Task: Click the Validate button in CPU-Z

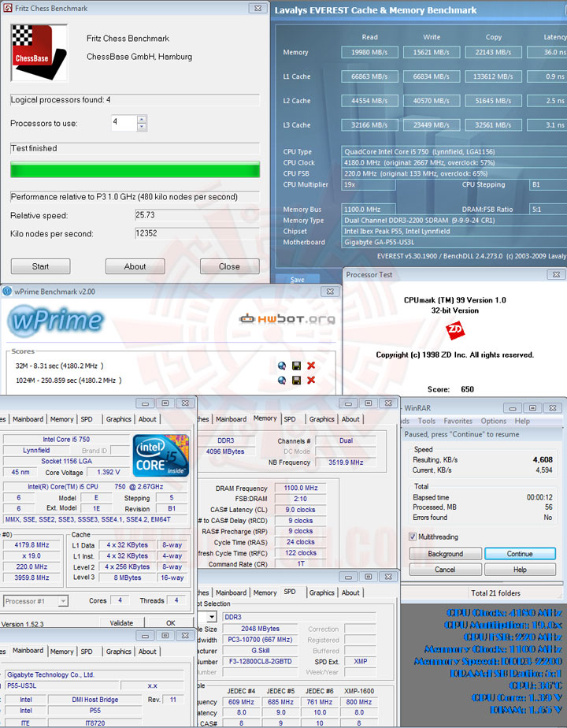Action: (121, 622)
